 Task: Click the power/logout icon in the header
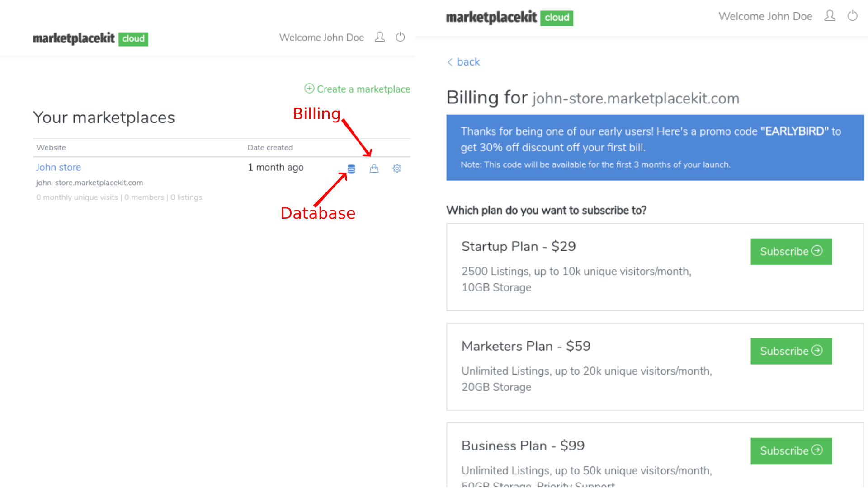pyautogui.click(x=400, y=37)
